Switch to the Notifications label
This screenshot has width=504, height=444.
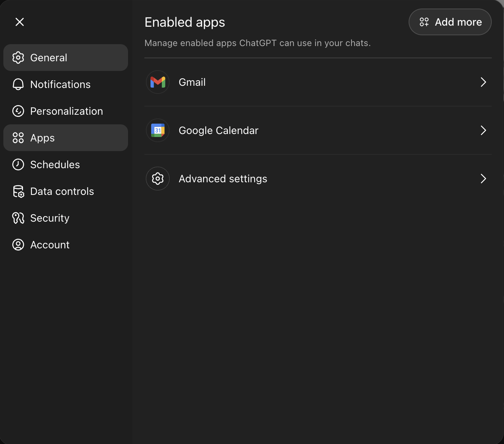point(60,84)
